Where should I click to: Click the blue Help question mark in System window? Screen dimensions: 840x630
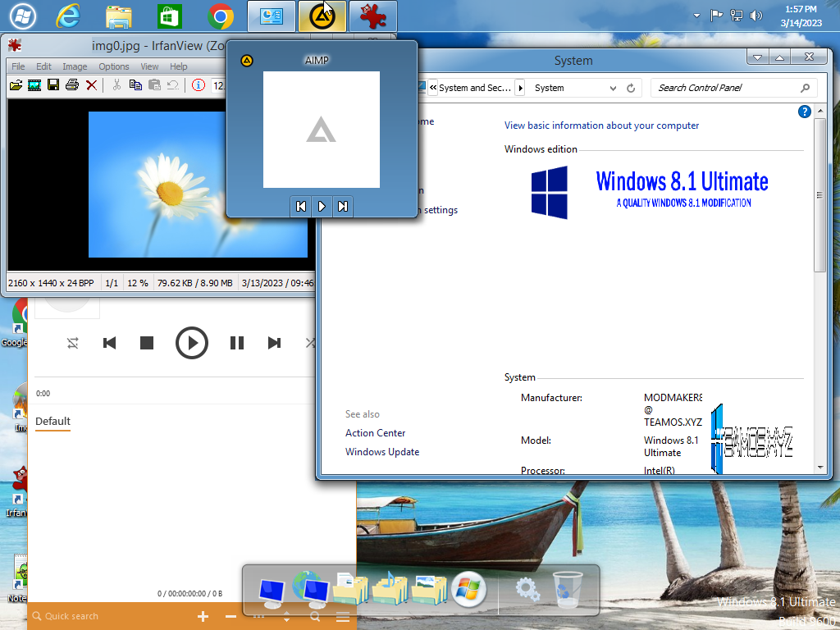tap(804, 112)
